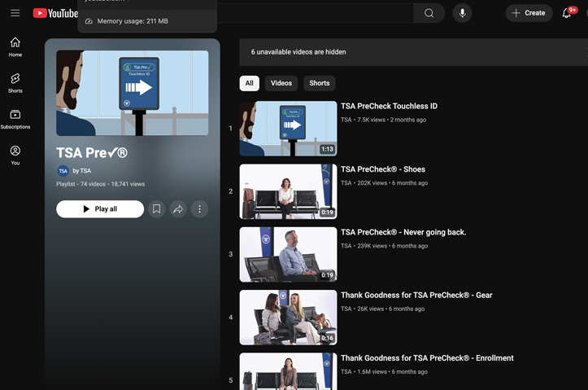Open the Enrollment video thumbnail
The image size is (588, 390).
[289, 371]
